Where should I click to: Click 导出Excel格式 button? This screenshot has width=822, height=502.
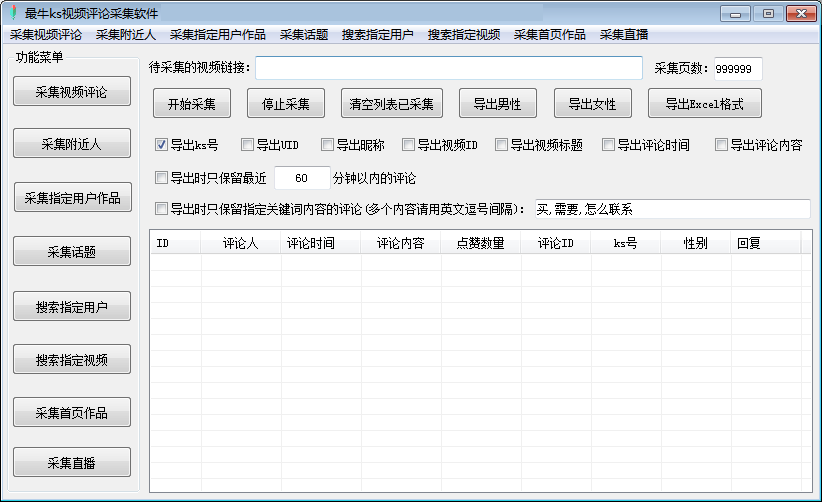(x=705, y=103)
